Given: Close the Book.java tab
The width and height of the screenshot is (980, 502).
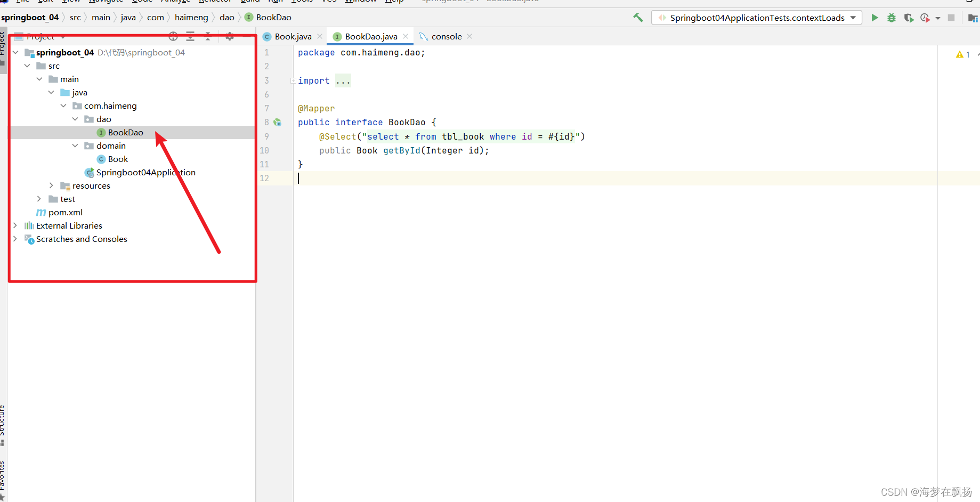Looking at the screenshot, I should click(320, 36).
